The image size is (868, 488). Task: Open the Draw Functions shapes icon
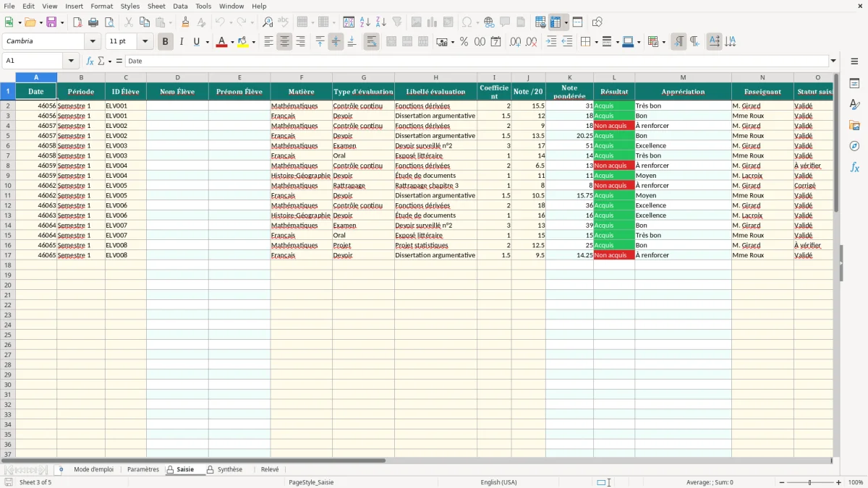[597, 22]
